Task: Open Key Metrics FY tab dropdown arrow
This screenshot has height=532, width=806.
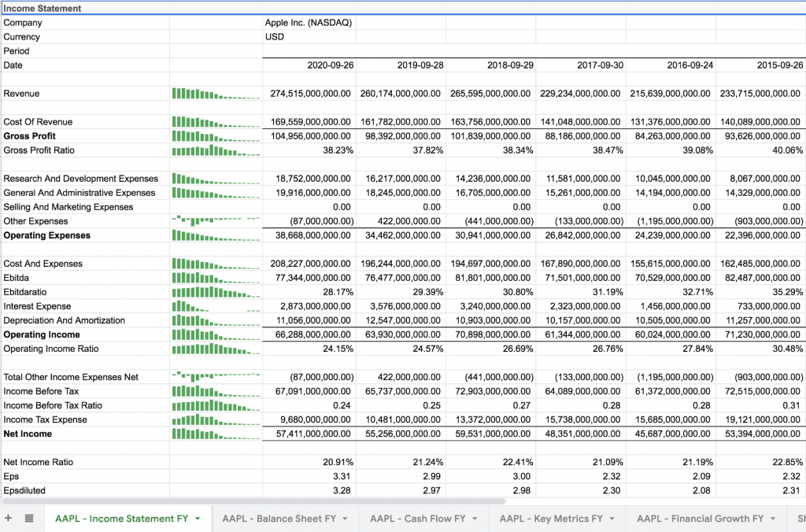Action: [611, 519]
